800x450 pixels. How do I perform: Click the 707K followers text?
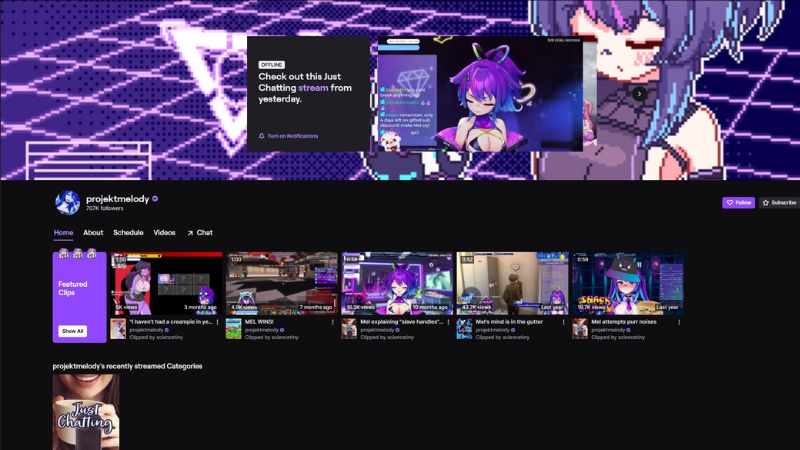pos(105,209)
